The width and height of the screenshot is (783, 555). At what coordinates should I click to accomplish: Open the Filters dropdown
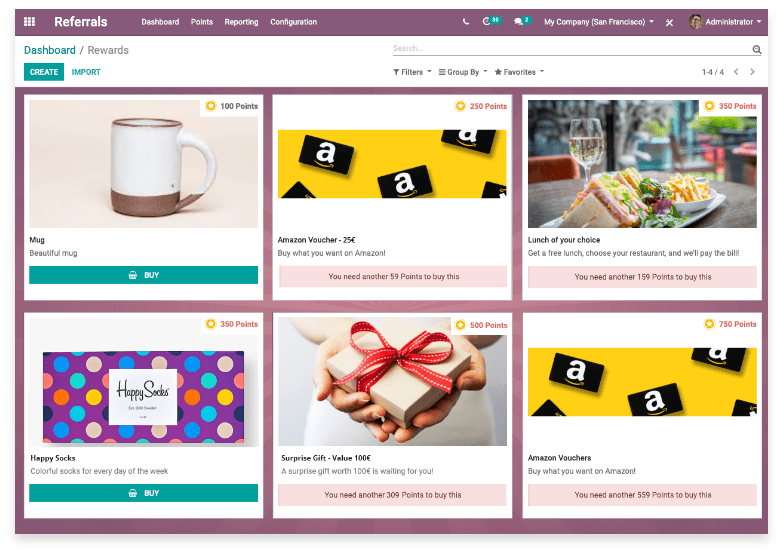pyautogui.click(x=412, y=72)
